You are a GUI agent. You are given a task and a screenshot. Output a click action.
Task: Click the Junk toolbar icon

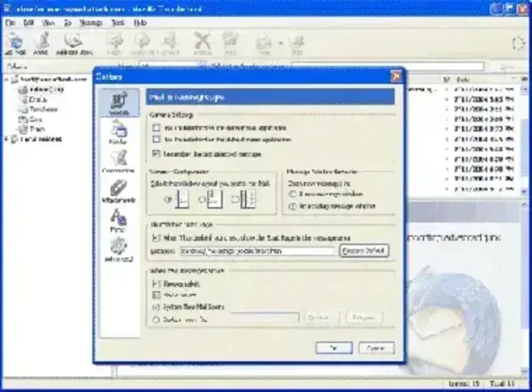(231, 43)
